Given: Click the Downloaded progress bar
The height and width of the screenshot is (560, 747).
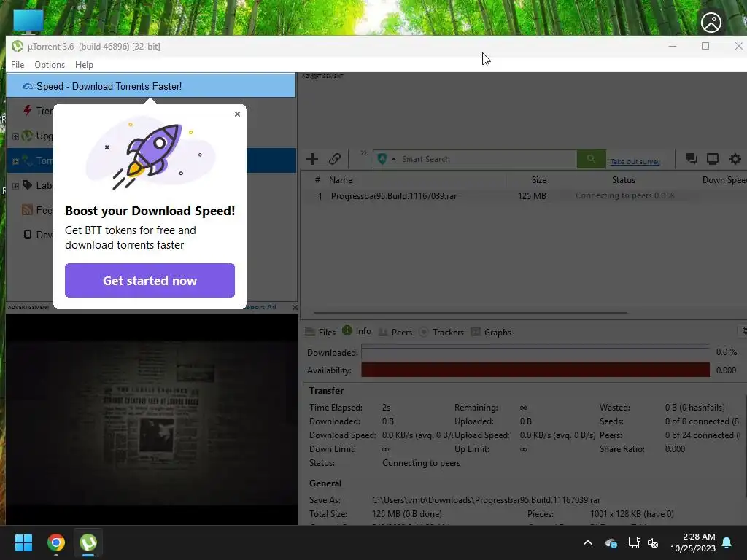Looking at the screenshot, I should [x=535, y=353].
